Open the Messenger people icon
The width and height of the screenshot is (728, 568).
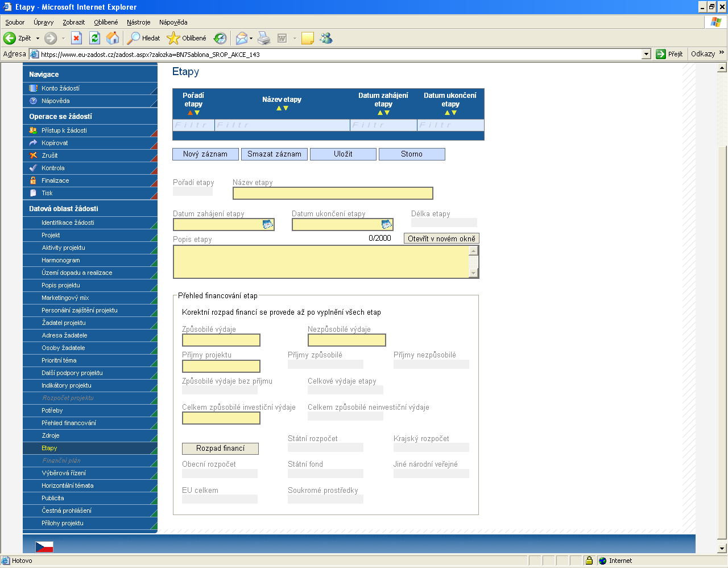326,38
